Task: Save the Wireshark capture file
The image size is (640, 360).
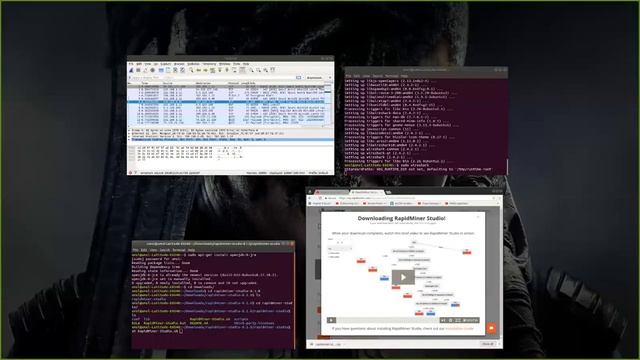Action: [168, 70]
